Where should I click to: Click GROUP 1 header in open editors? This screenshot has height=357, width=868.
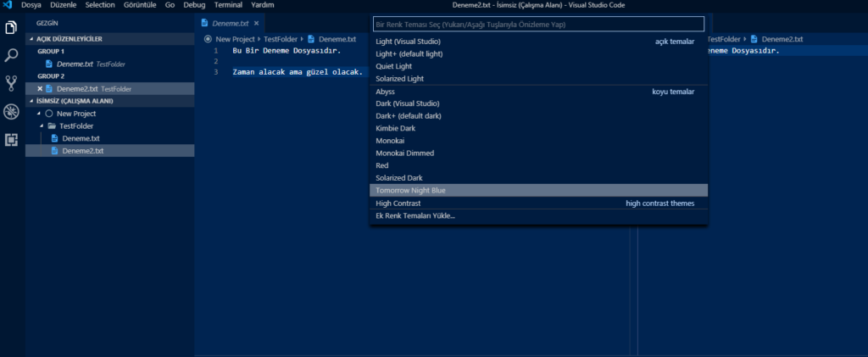[51, 52]
